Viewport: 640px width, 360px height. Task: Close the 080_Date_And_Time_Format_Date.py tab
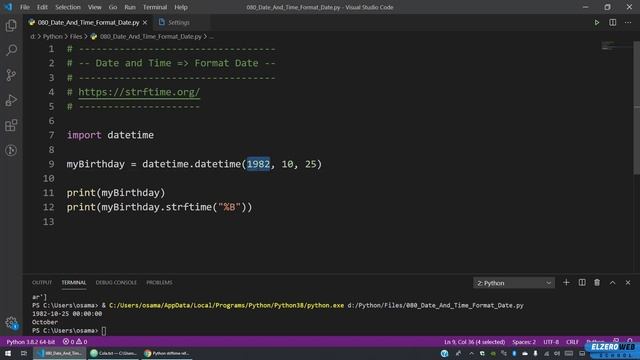tap(145, 22)
